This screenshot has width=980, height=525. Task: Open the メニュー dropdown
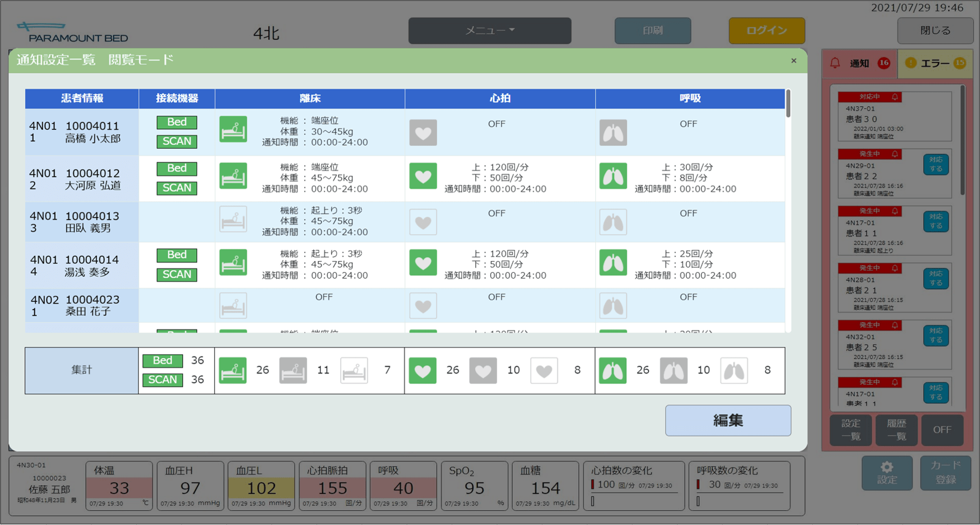(489, 31)
